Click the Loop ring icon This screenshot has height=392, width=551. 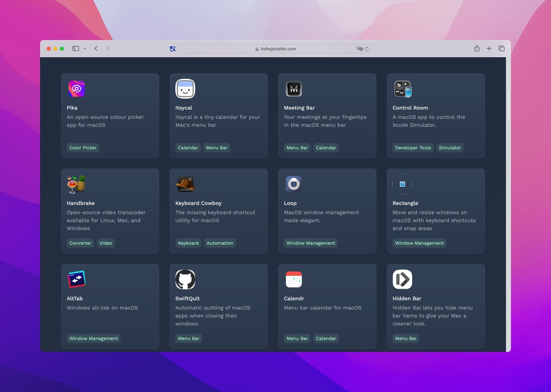[294, 184]
